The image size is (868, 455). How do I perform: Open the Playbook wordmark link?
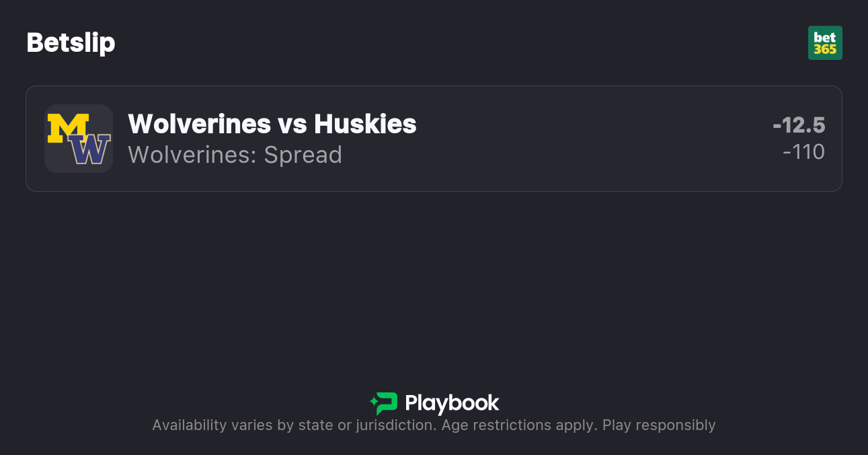tap(452, 403)
